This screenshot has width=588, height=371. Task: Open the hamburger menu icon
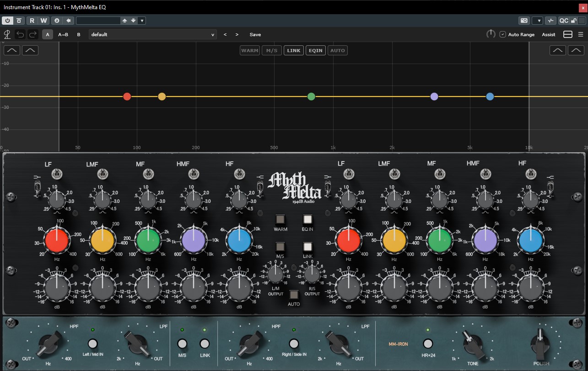pos(581,34)
